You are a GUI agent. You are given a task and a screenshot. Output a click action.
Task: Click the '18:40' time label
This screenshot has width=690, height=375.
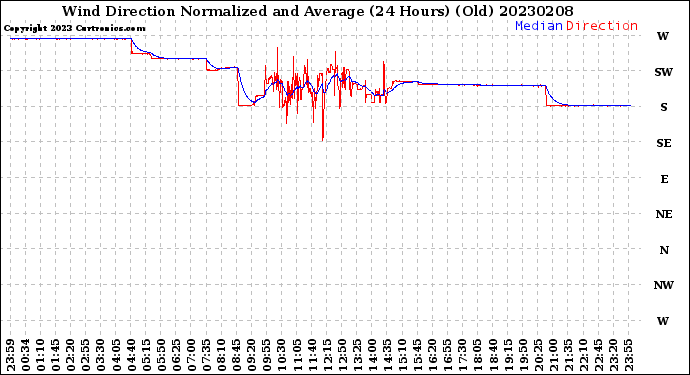click(x=492, y=355)
